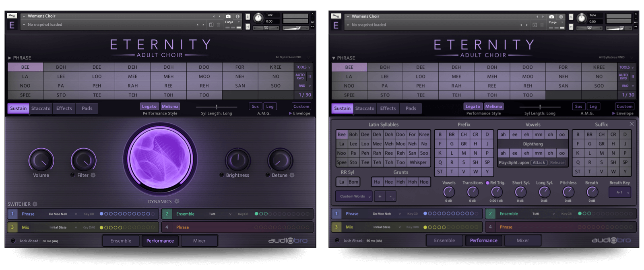644x270 pixels.
Task: Toggle the Look Ahead button in left panel
Action: pyautogui.click(x=13, y=241)
